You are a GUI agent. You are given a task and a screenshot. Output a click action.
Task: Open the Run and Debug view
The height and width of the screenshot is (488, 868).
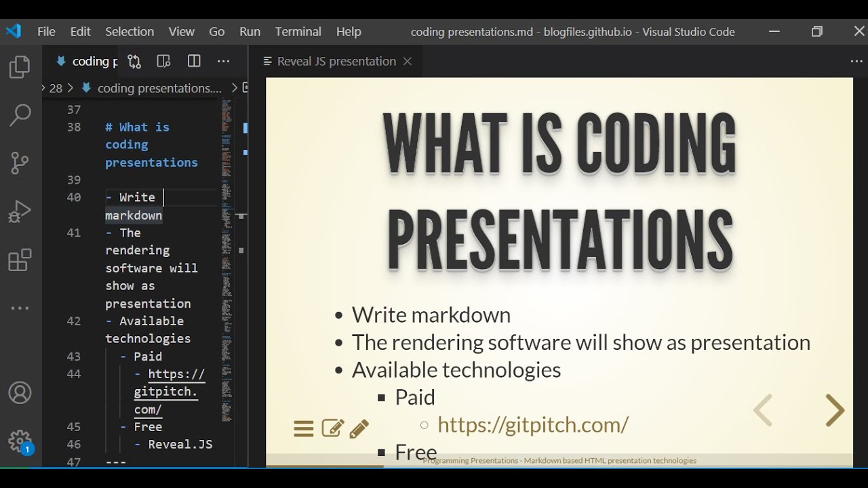(x=20, y=211)
